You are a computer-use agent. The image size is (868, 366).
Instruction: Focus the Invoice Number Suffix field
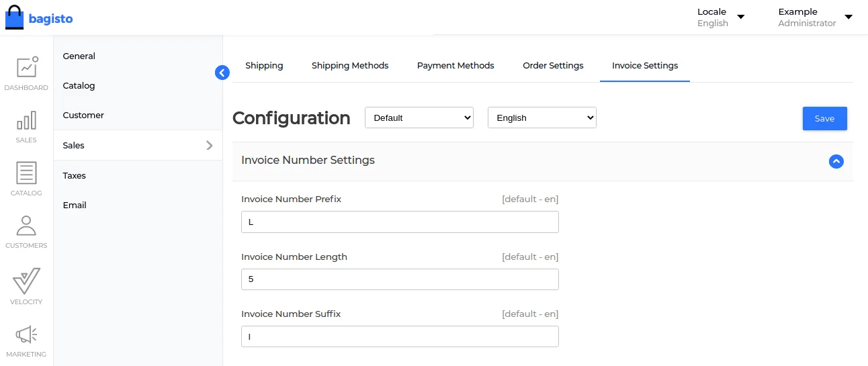[x=400, y=336]
